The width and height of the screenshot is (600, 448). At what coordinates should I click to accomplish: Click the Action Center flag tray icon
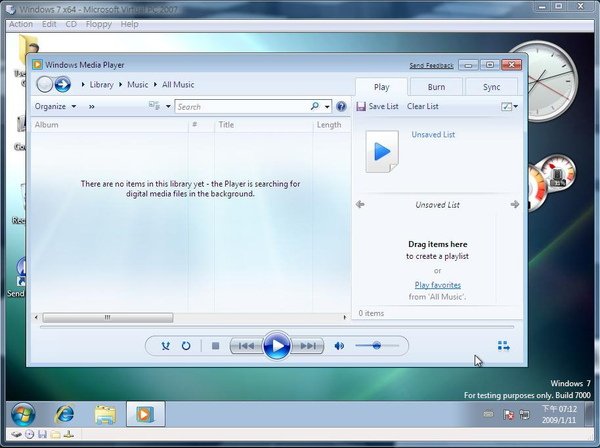pyautogui.click(x=509, y=414)
